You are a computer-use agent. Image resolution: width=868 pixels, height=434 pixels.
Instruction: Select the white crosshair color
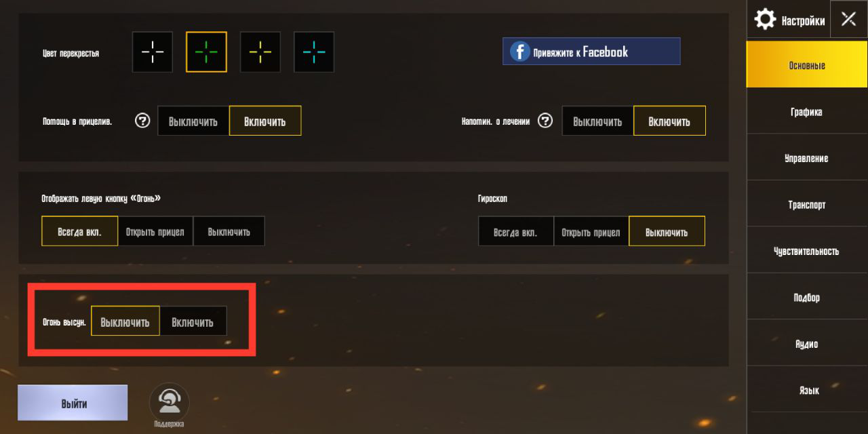pyautogui.click(x=153, y=52)
